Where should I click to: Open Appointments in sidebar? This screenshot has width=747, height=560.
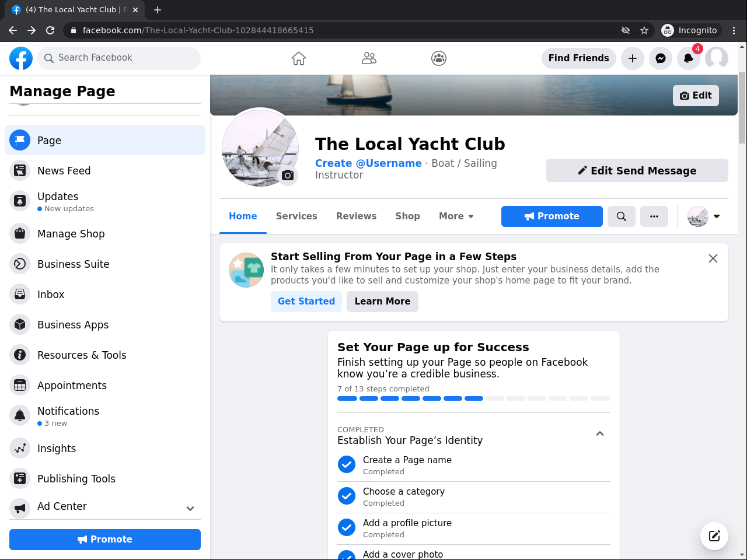pos(105,386)
